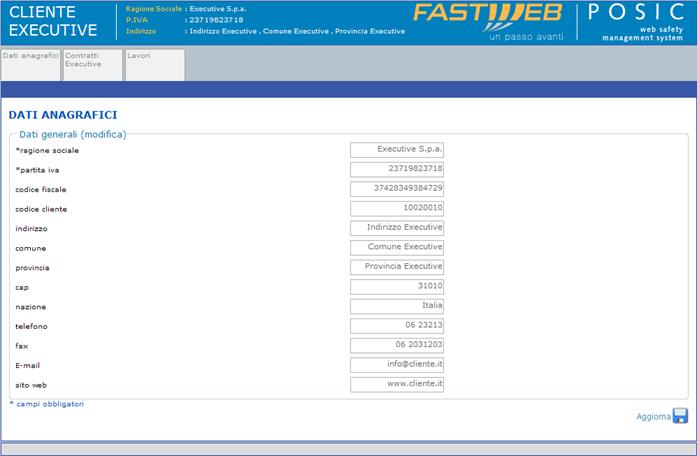Click the Aggiorna save floppy icon
Viewport: 697px width, 456px height.
click(x=680, y=416)
